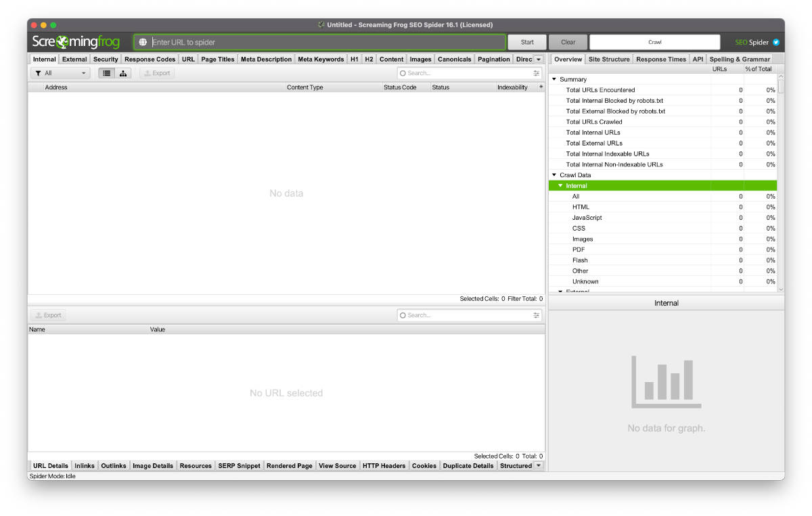Screen dimensions: 812x516
Task: Open search options icon in the upper search box
Action: pyautogui.click(x=537, y=73)
